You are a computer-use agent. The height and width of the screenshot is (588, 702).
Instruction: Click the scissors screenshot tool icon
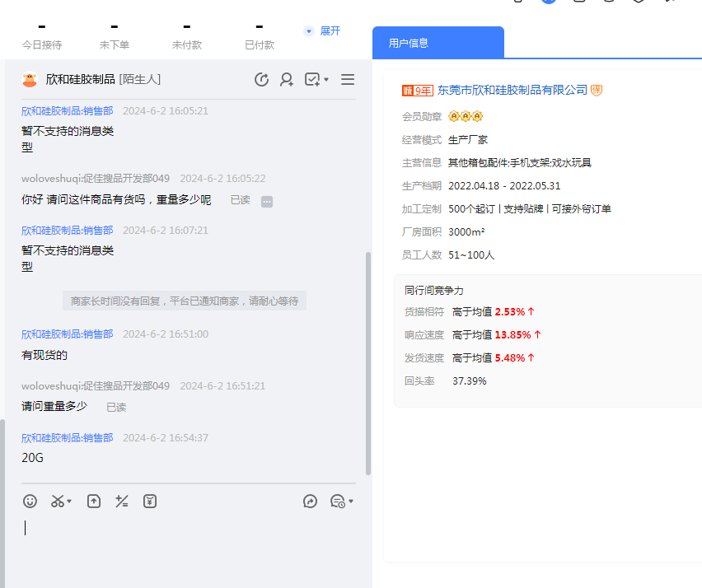[x=57, y=501]
